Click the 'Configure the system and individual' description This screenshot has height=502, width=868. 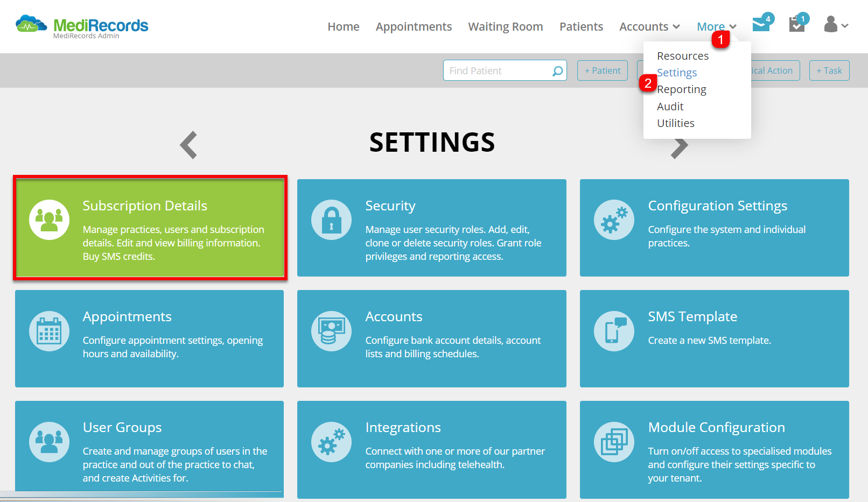coord(727,236)
